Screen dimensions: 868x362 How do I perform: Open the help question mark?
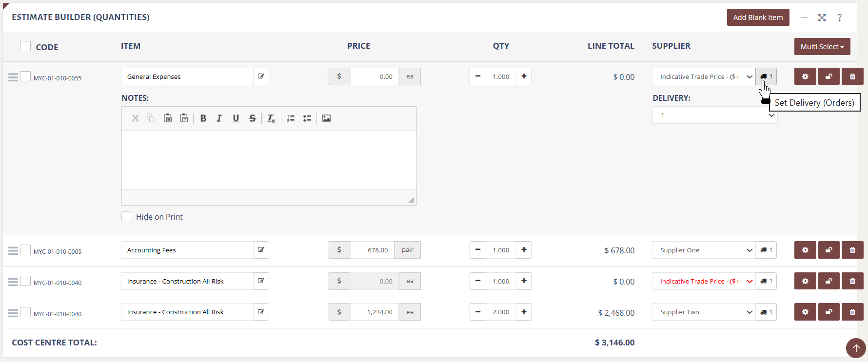click(x=839, y=18)
